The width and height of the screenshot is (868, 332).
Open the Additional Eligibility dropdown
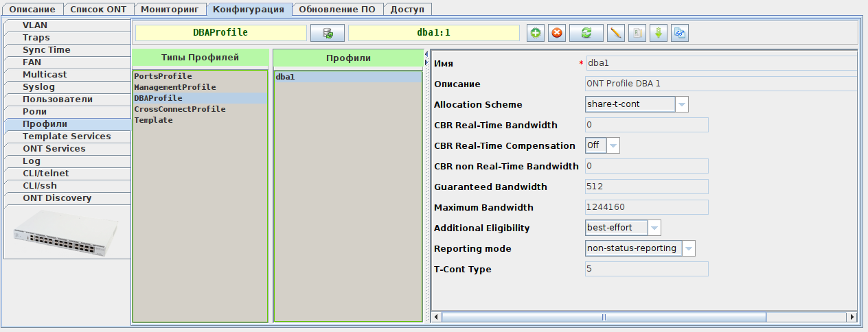click(654, 228)
